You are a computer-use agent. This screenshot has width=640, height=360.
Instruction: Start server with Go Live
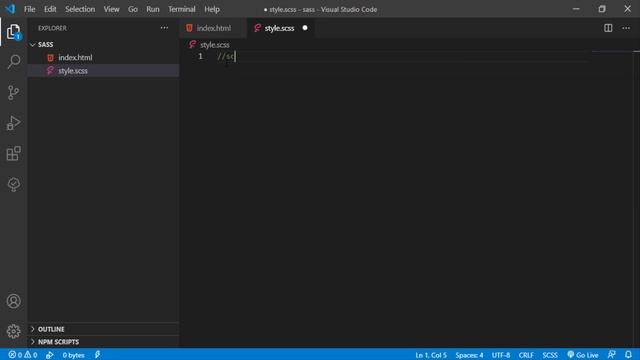coord(583,355)
